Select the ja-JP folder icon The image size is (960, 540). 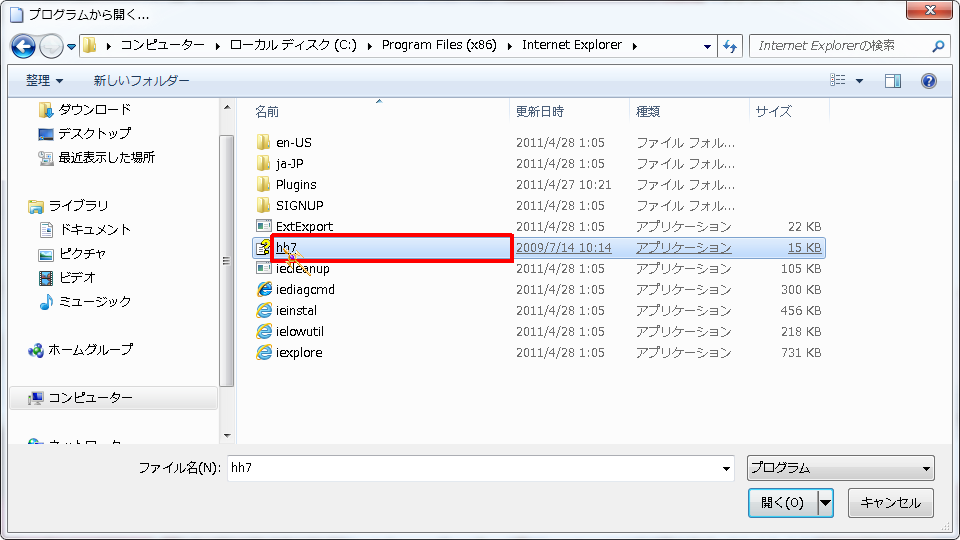pyautogui.click(x=263, y=163)
